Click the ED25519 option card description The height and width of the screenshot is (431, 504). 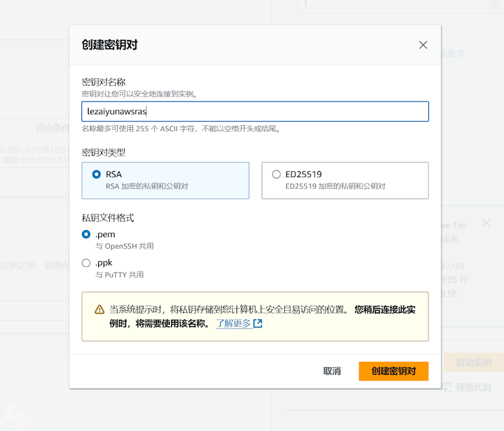pyautogui.click(x=335, y=186)
